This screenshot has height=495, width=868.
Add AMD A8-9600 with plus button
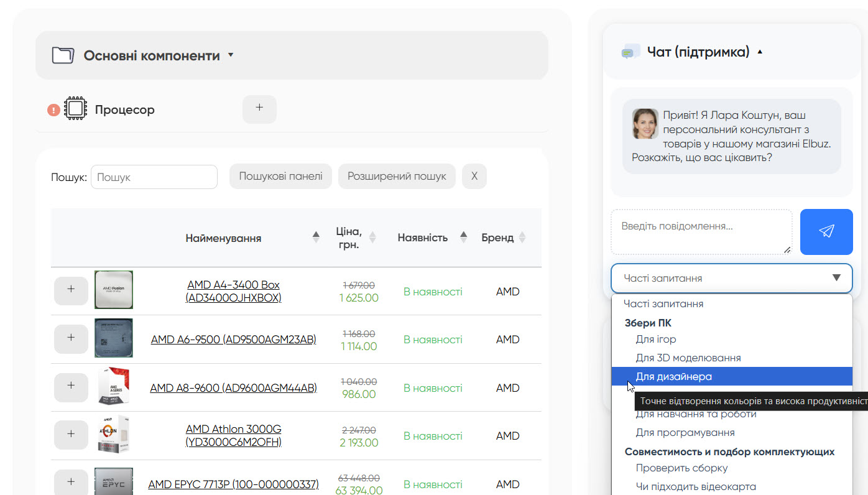71,387
